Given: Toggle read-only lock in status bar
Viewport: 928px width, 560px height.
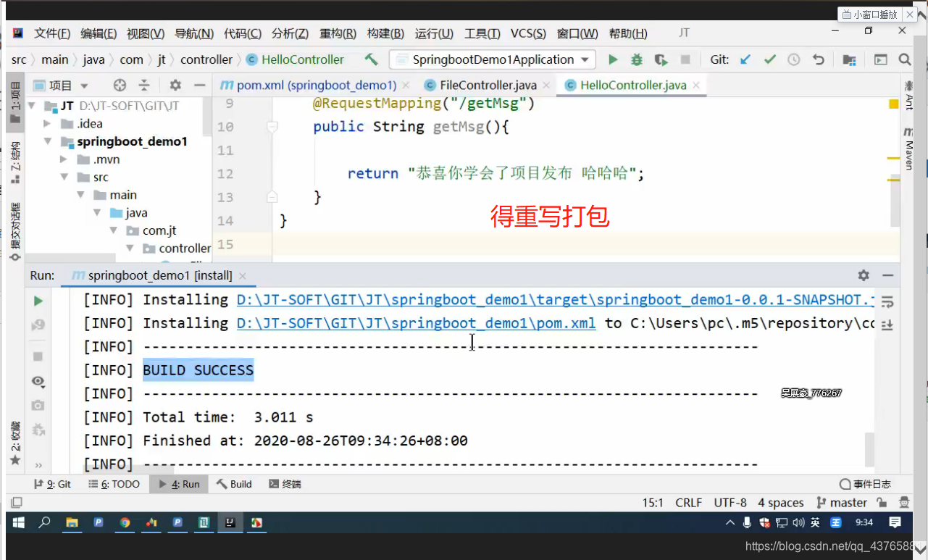Looking at the screenshot, I should (x=882, y=502).
